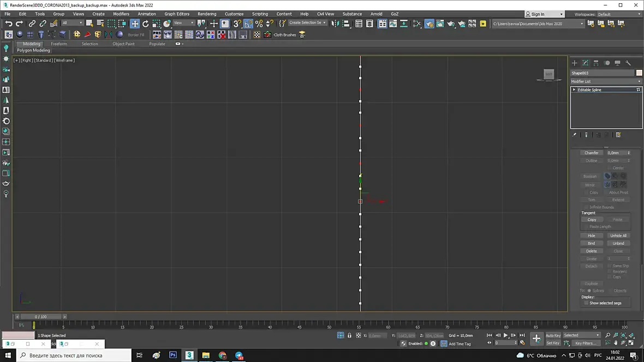Open the Create panel plus icon
The height and width of the screenshot is (362, 644).
(x=574, y=63)
